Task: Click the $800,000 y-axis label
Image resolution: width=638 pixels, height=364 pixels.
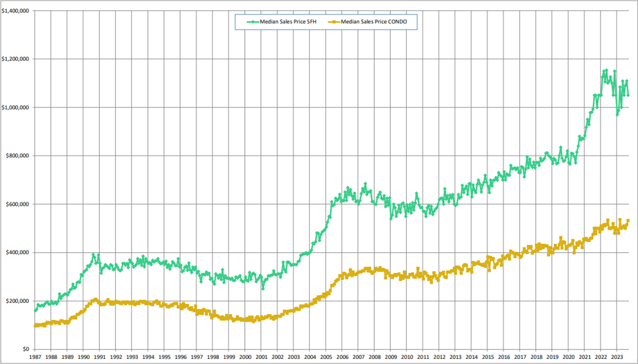Action: (x=18, y=156)
